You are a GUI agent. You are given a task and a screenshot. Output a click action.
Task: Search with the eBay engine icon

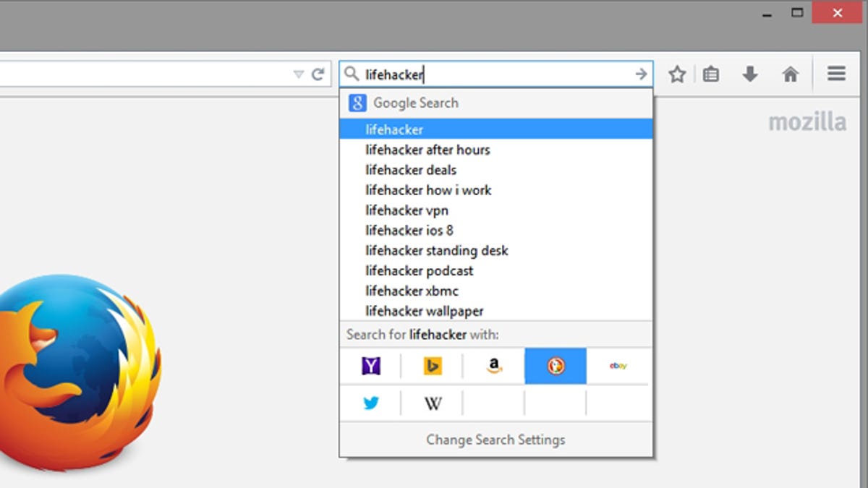tap(618, 366)
